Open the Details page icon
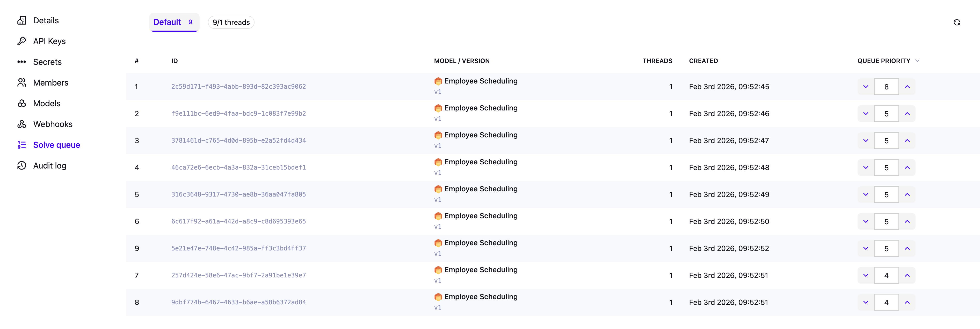The image size is (980, 329). pyautogui.click(x=22, y=20)
